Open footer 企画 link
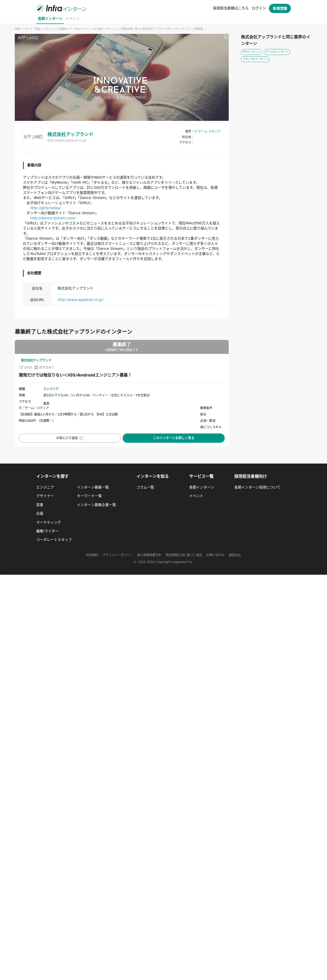Screen dimensions: 327x980 [x=39, y=514]
